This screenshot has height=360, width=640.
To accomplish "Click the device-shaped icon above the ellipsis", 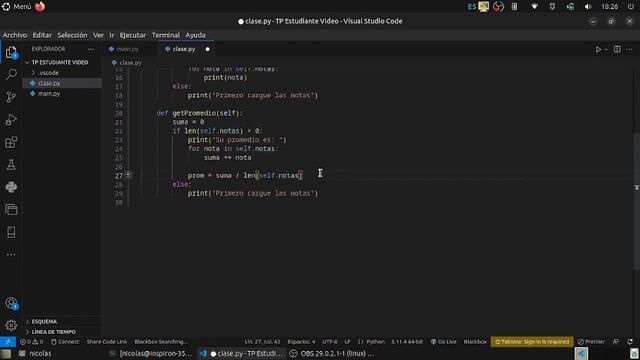I will click(x=11, y=232).
